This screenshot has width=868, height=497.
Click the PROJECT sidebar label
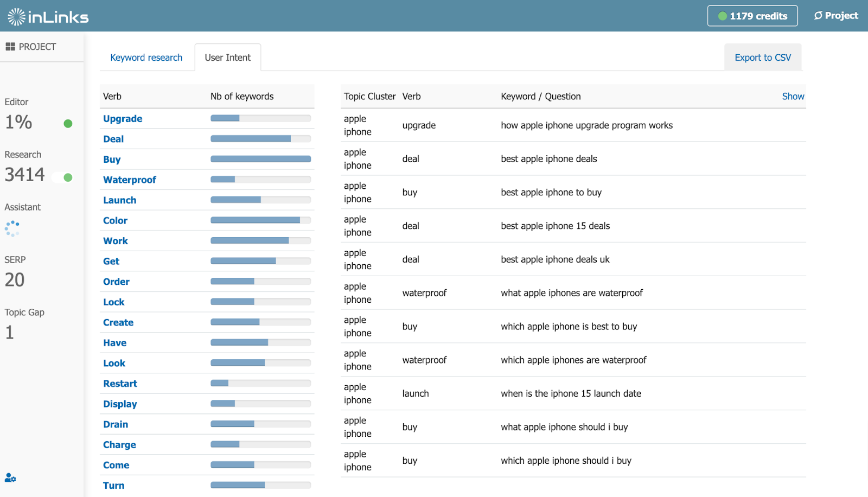click(37, 47)
